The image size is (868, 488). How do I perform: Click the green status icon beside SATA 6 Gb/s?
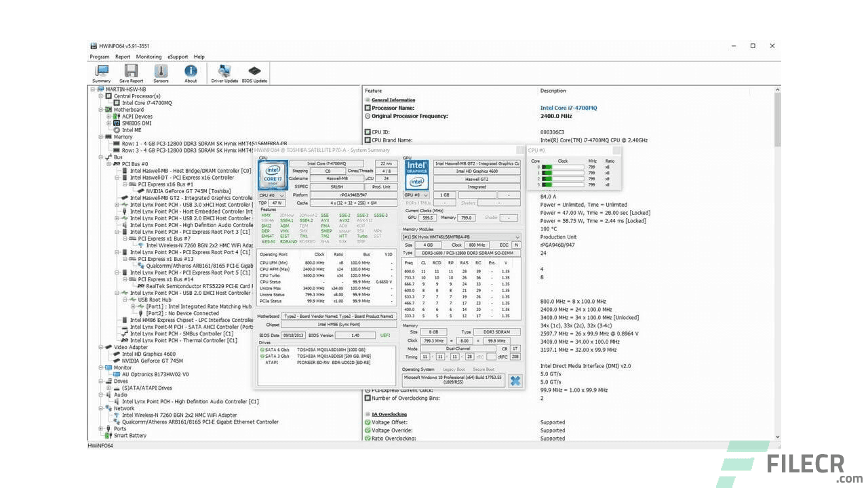(x=262, y=348)
